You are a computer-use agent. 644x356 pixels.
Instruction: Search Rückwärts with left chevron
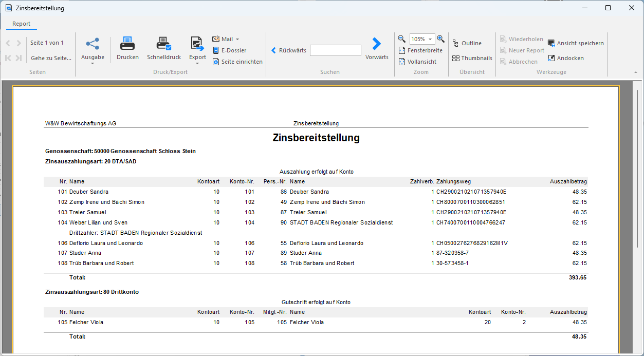pos(288,50)
